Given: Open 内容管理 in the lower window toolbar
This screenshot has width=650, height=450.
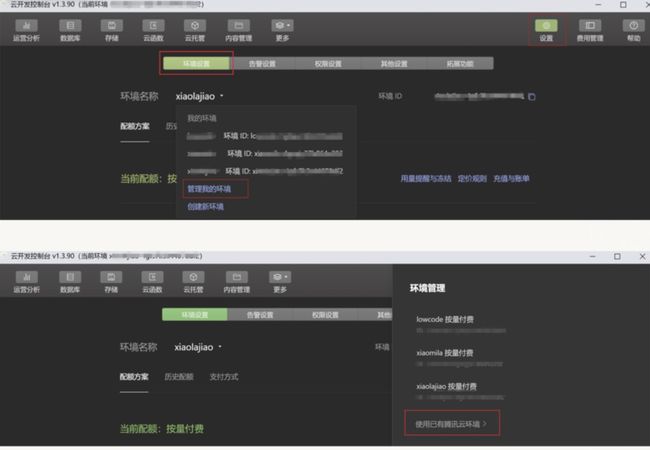Looking at the screenshot, I should pyautogui.click(x=237, y=282).
